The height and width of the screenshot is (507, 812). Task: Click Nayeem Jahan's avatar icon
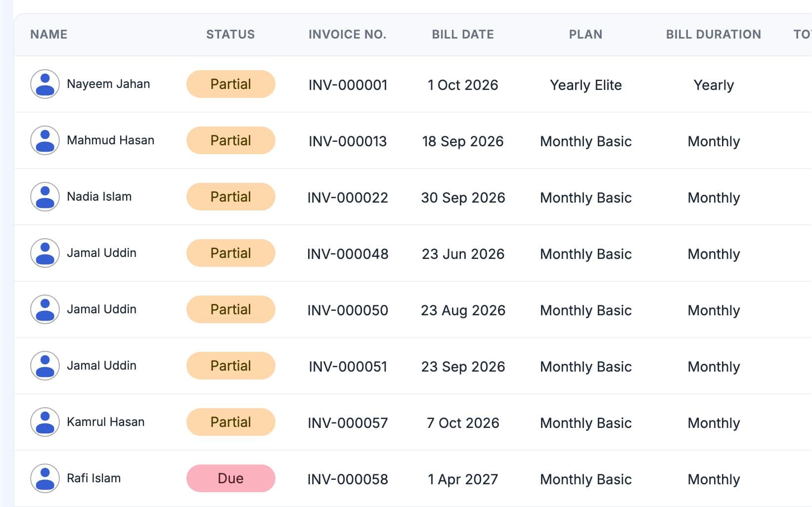pos(45,84)
